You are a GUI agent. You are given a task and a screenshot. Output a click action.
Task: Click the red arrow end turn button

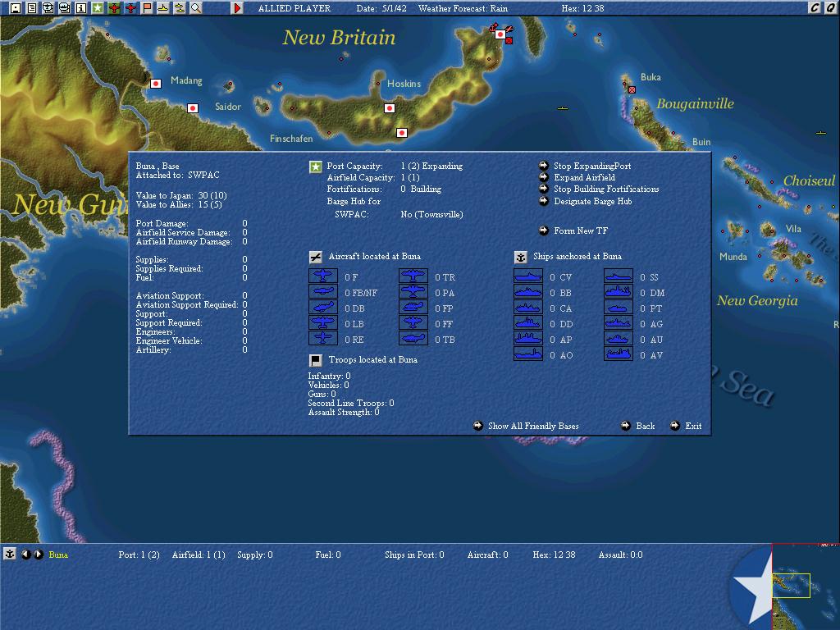237,8
